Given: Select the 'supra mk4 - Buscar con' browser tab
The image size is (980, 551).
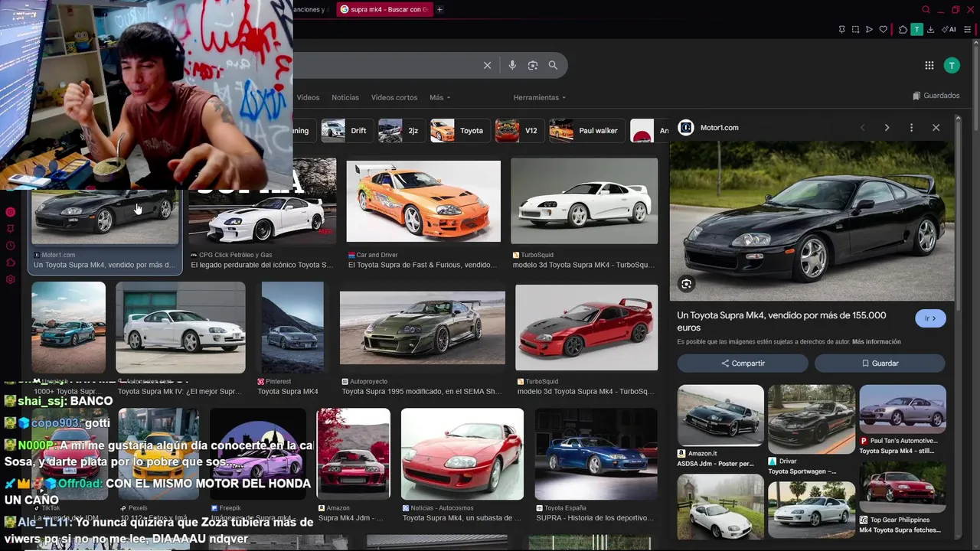Looking at the screenshot, I should [384, 9].
